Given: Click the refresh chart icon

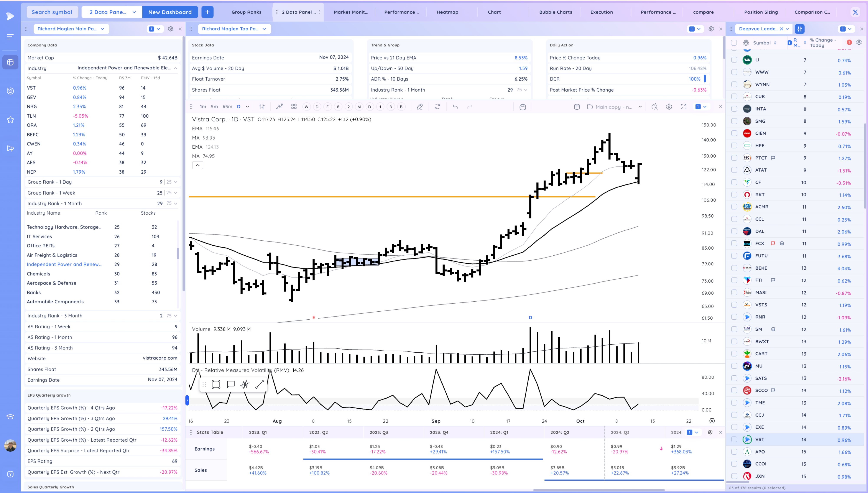Looking at the screenshot, I should 437,107.
